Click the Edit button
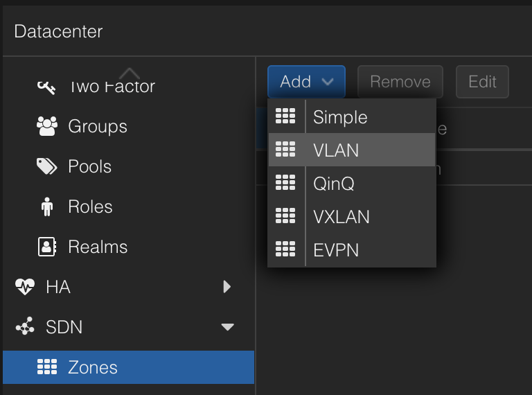Image resolution: width=532 pixels, height=395 pixels. pos(482,82)
